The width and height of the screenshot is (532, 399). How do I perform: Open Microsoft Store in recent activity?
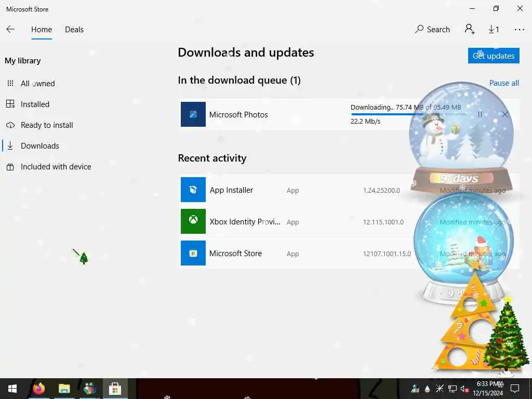[x=349, y=253]
